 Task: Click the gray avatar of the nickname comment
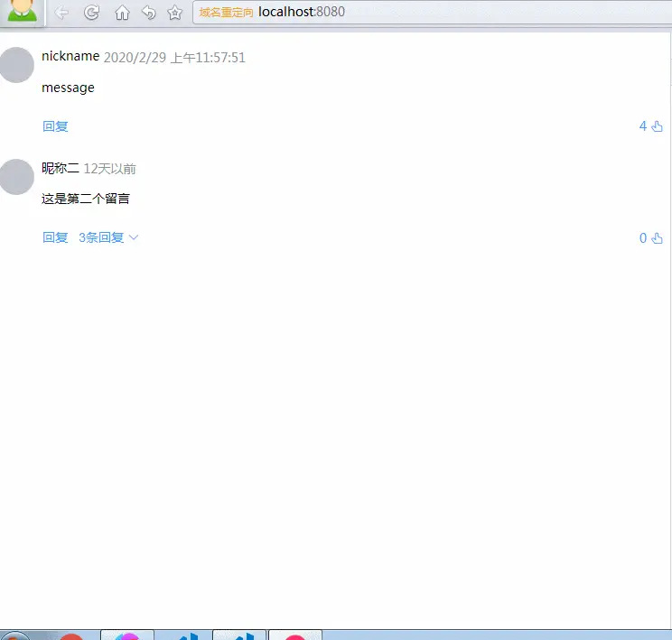click(x=16, y=65)
